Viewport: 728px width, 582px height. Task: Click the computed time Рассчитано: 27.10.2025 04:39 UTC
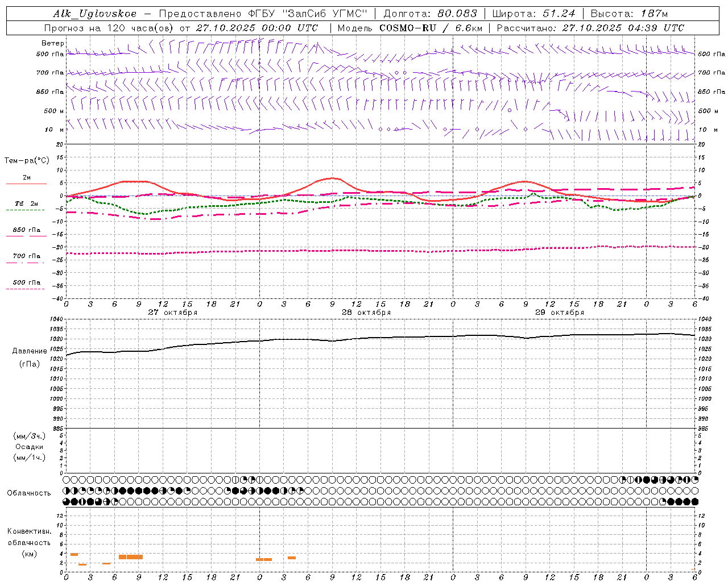[591, 28]
